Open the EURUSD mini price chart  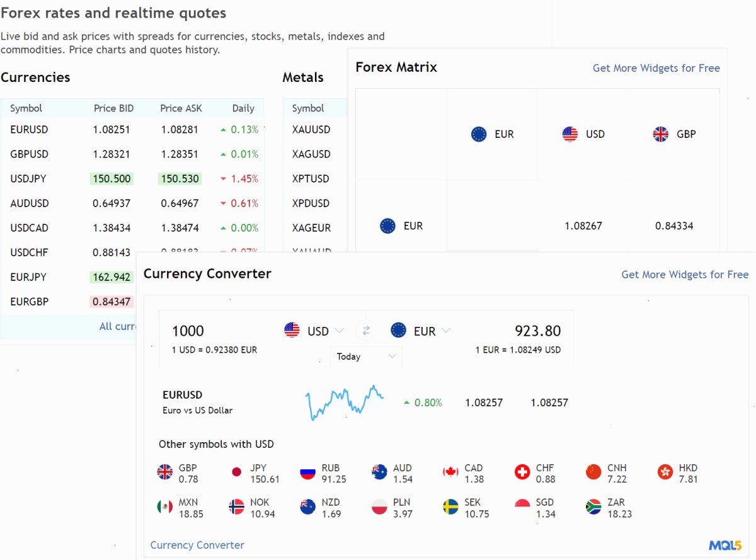pyautogui.click(x=345, y=403)
